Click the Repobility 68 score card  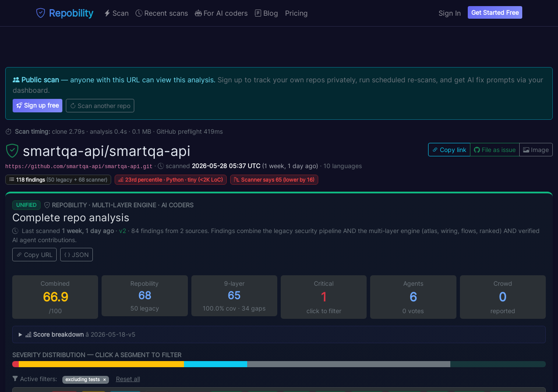coord(145,296)
